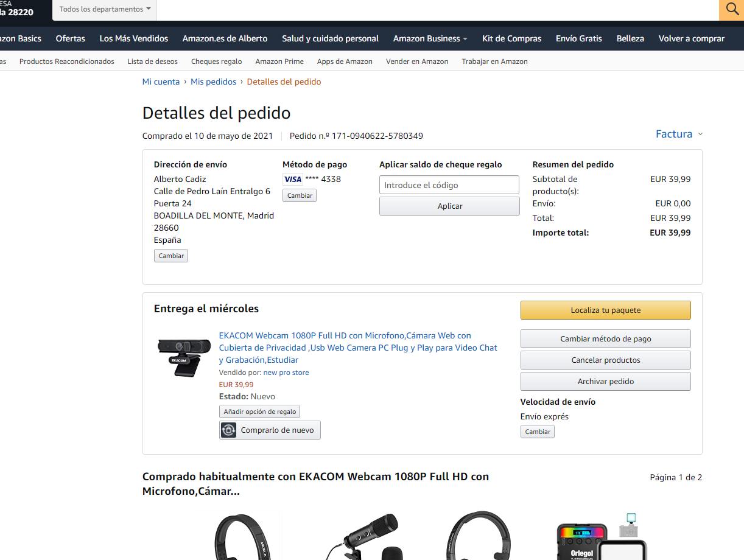Open the Orlegol RGB light product image
The height and width of the screenshot is (560, 744).
click(x=603, y=536)
